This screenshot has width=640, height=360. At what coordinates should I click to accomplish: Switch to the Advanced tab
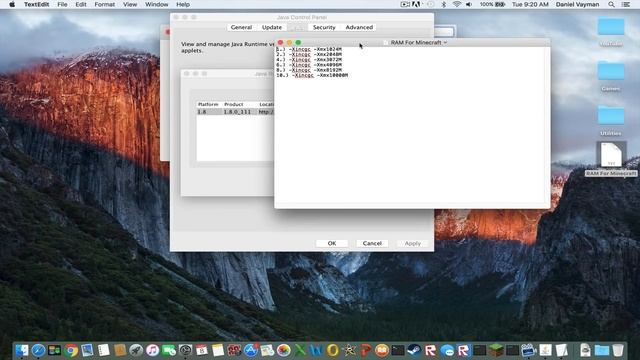pyautogui.click(x=359, y=27)
